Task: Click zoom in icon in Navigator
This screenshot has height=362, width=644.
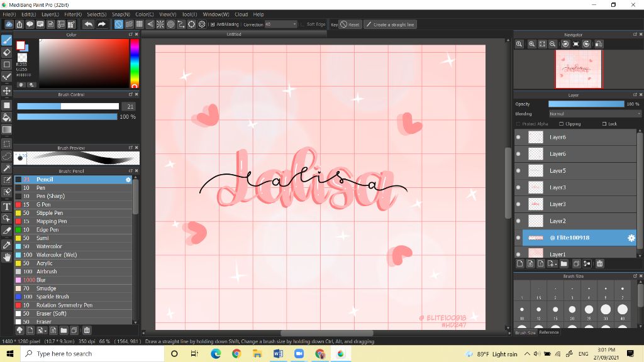Action: pyautogui.click(x=531, y=44)
